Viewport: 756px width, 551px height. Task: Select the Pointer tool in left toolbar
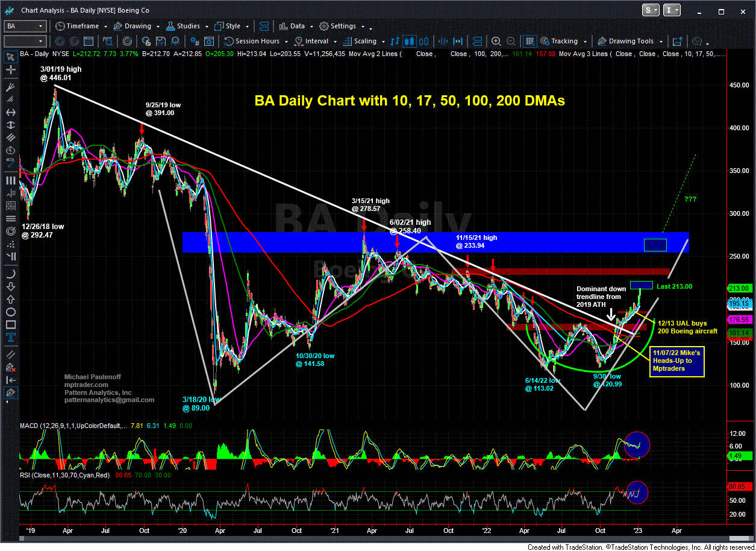pos(11,57)
